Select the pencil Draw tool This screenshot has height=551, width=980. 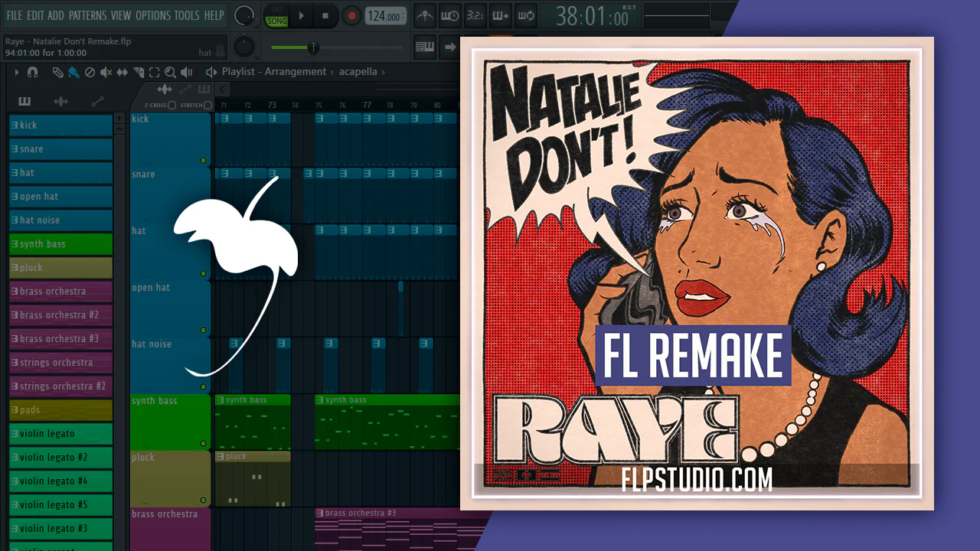57,72
